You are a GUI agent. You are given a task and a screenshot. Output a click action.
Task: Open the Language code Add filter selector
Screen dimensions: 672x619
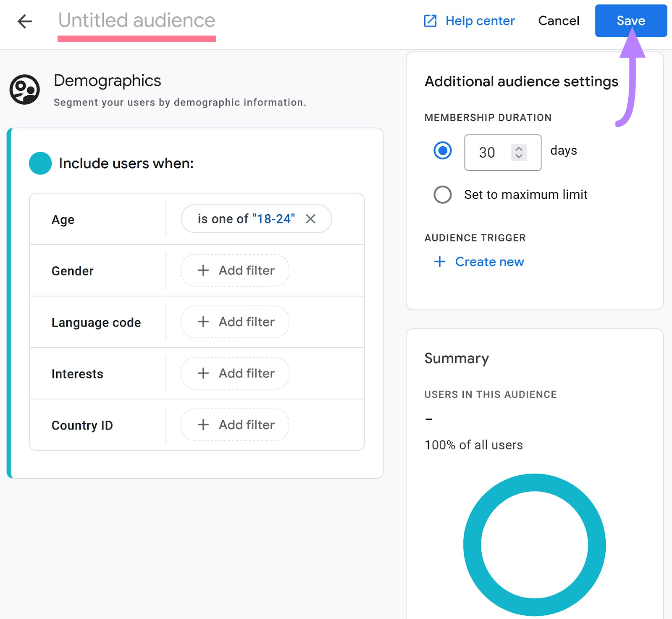click(x=234, y=321)
